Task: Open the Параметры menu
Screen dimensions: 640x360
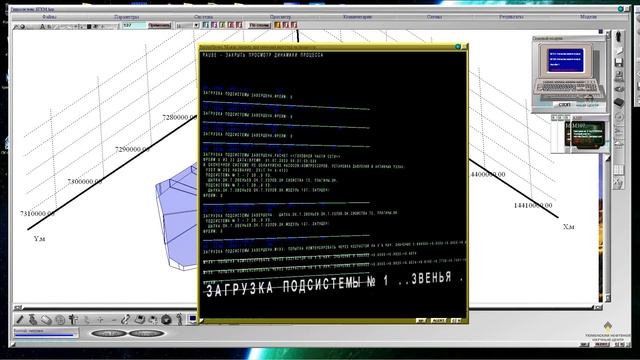Action: pos(127,17)
